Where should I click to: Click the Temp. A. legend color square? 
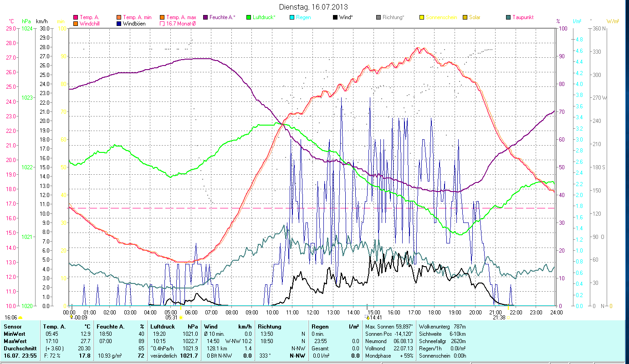click(76, 18)
